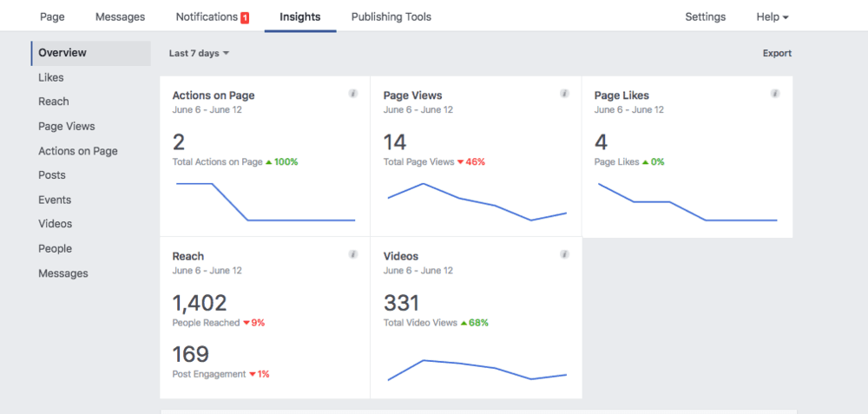
Task: Click info icon on Actions on Page card
Action: 352,94
